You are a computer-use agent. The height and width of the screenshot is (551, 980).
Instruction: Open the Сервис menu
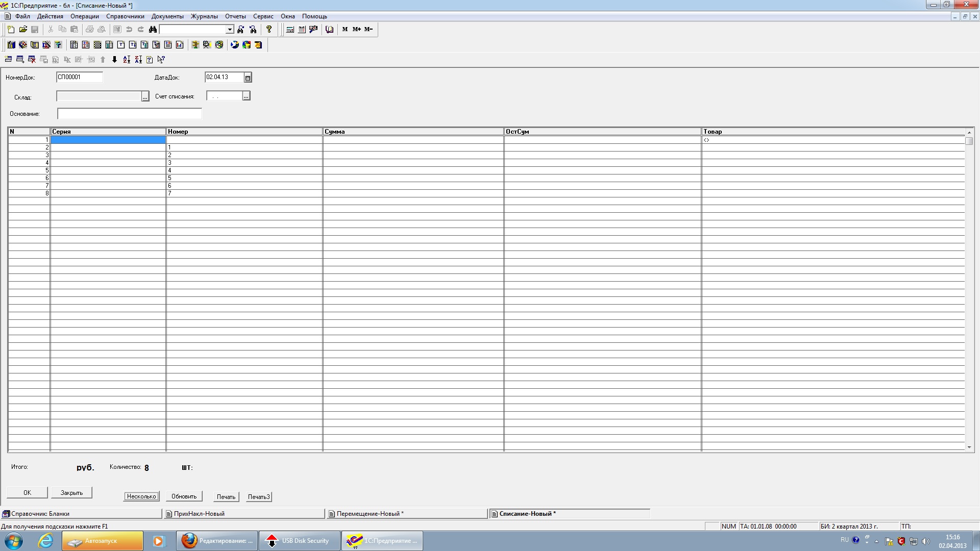(x=263, y=16)
